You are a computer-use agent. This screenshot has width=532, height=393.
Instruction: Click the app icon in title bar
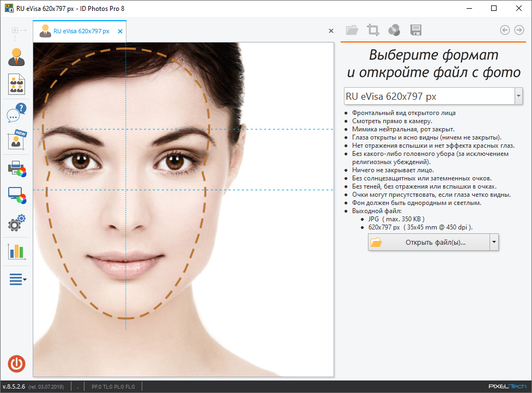click(x=9, y=8)
